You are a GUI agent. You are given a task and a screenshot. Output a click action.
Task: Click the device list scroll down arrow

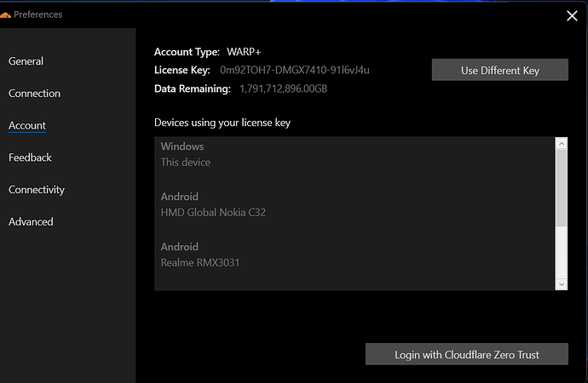(x=562, y=283)
